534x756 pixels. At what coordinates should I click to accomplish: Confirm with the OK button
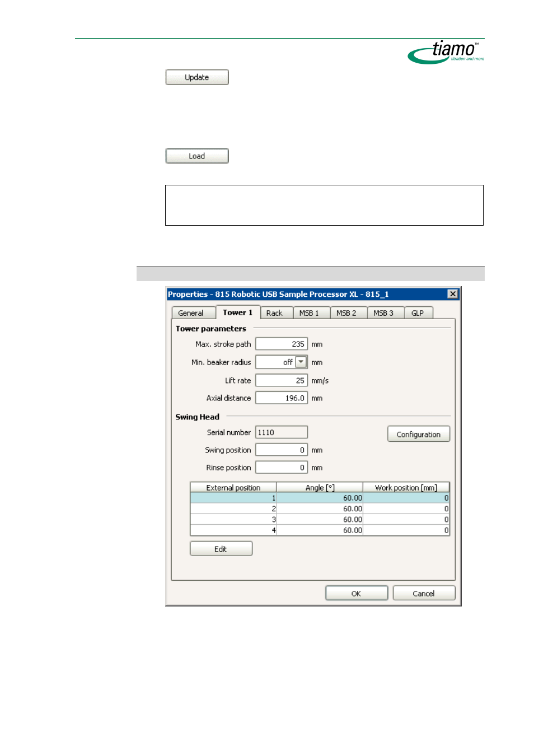357,594
